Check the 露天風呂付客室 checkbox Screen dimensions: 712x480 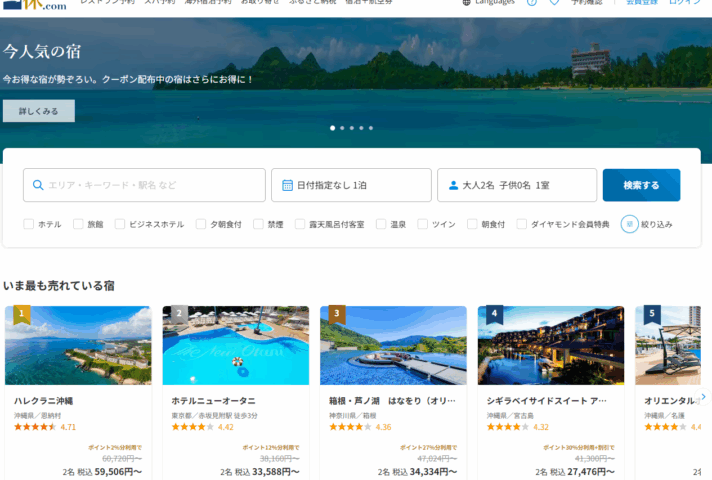tap(300, 224)
